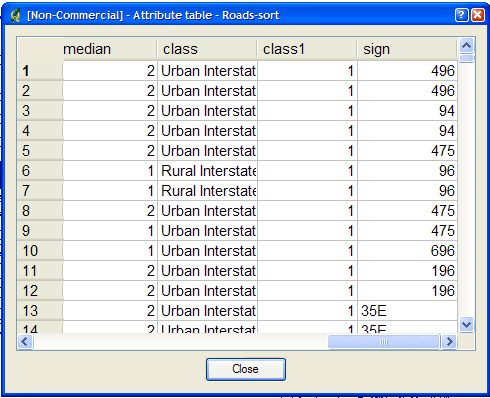Click the vertical scrollbar up arrow
The width and height of the screenshot is (490, 398).
click(466, 45)
